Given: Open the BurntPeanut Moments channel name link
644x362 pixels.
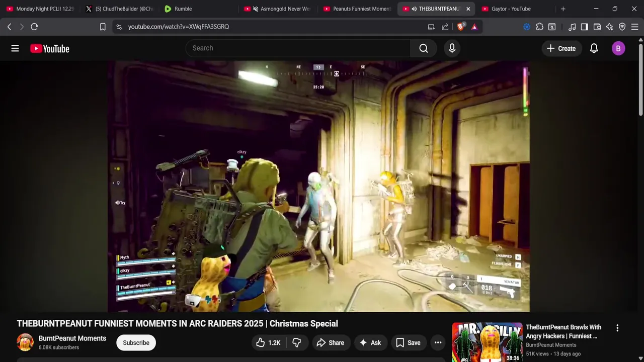Looking at the screenshot, I should click(x=72, y=338).
